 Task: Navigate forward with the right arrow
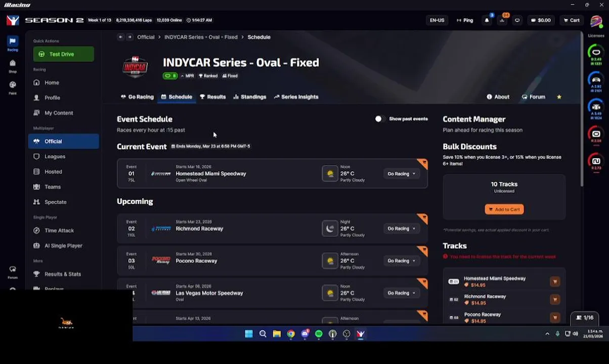[129, 37]
